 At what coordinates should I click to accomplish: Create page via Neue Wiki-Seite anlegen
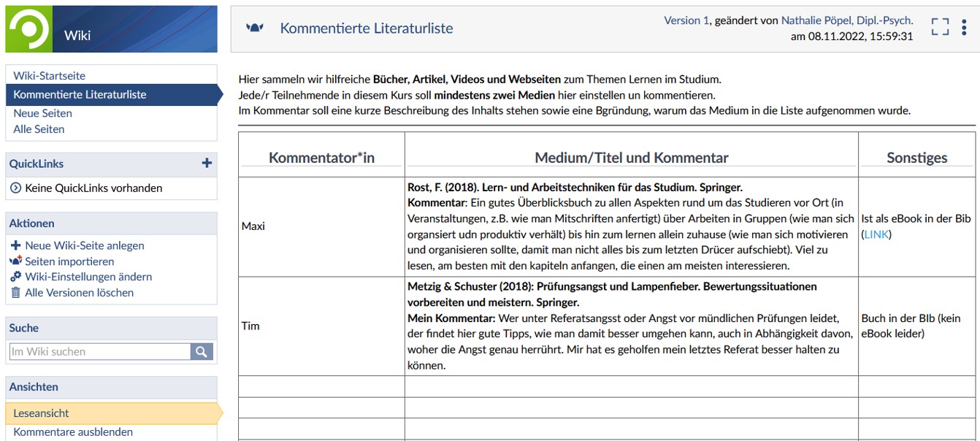(x=84, y=245)
